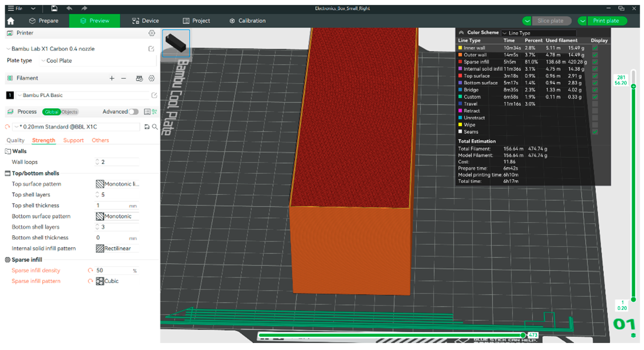Click the undo arrow icon
Viewport: 644px width, 350px height.
pyautogui.click(x=69, y=9)
